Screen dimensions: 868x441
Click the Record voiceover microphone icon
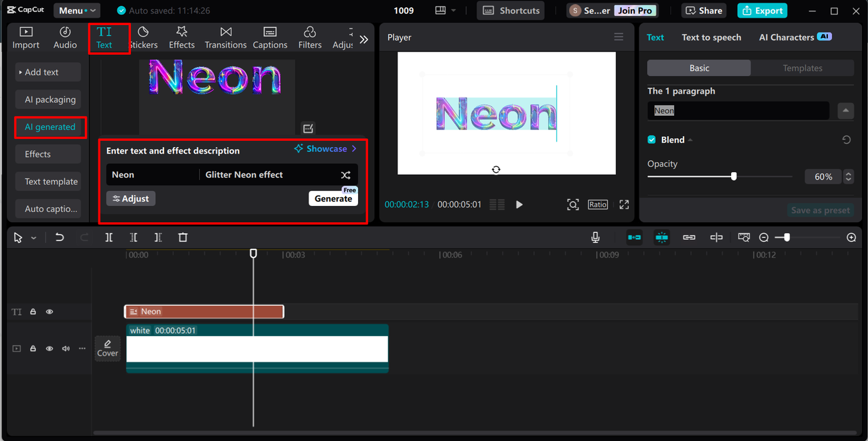click(595, 238)
